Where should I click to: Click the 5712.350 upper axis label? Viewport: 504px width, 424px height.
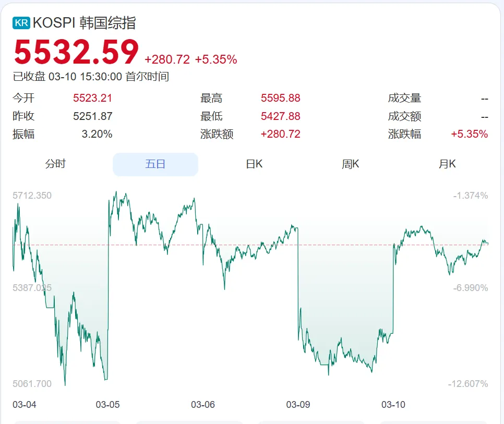(x=32, y=196)
